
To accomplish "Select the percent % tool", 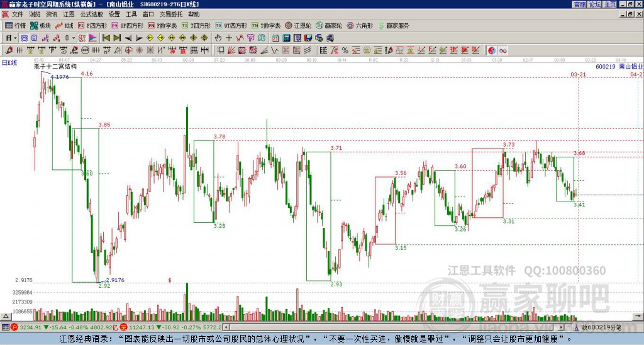I will click(x=345, y=50).
